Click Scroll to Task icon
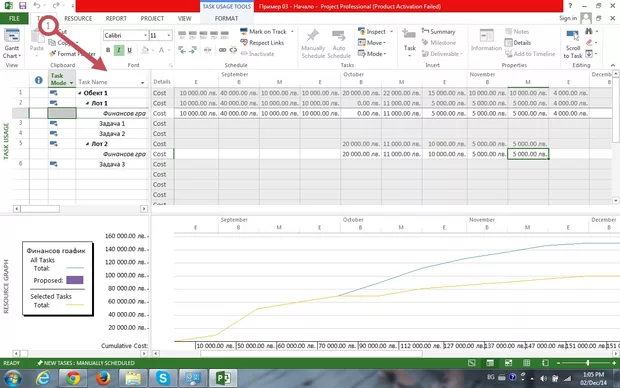The width and height of the screenshot is (620, 388). [573, 44]
